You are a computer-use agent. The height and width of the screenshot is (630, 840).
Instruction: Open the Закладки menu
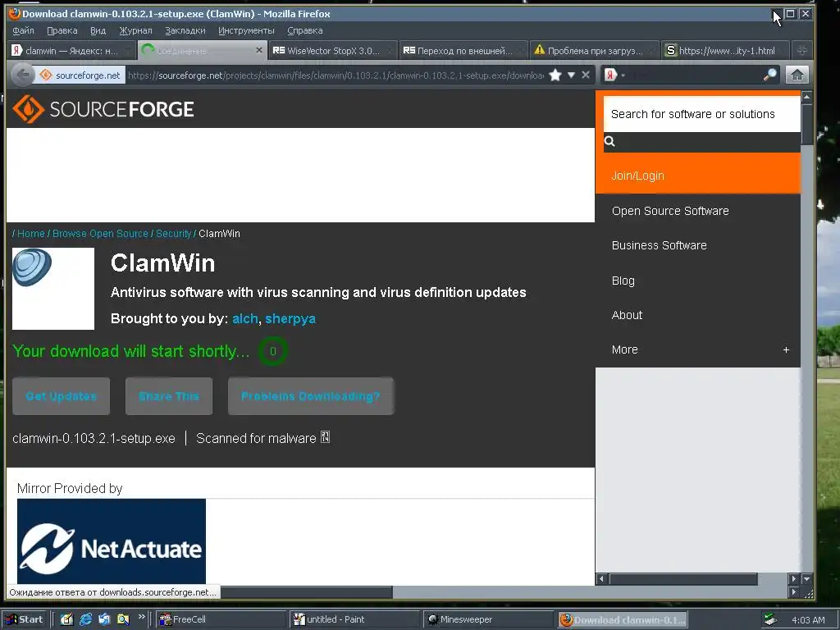click(185, 30)
